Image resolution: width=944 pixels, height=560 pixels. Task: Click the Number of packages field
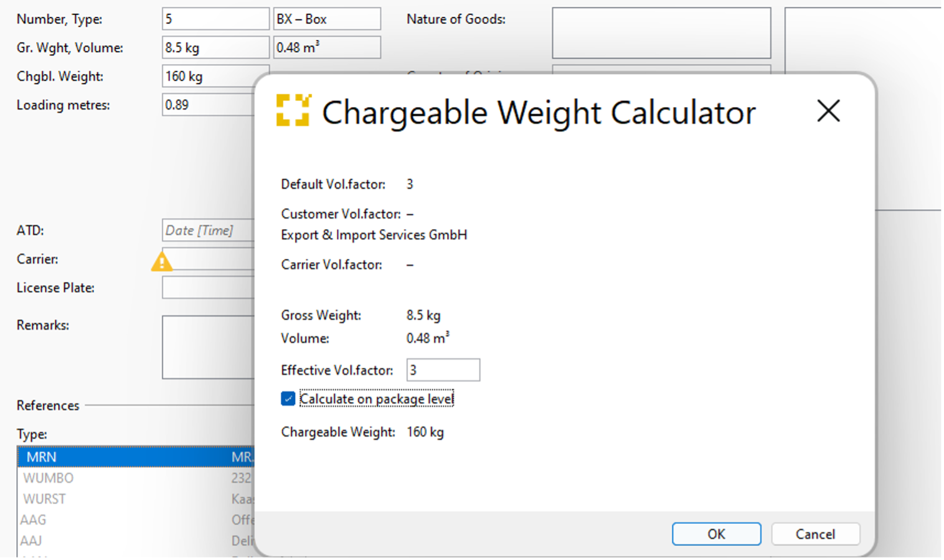(215, 19)
